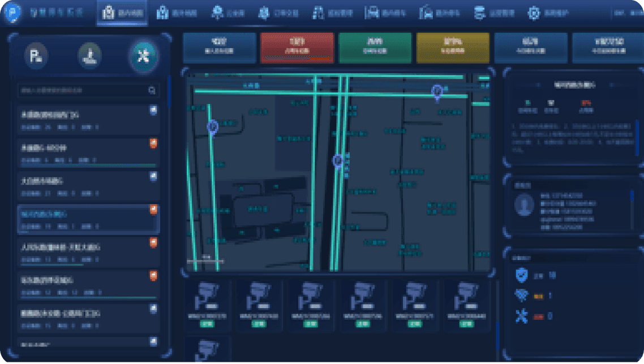This screenshot has width=644, height=364.
Task: Click blue badge on seventh section card
Action: [153, 309]
